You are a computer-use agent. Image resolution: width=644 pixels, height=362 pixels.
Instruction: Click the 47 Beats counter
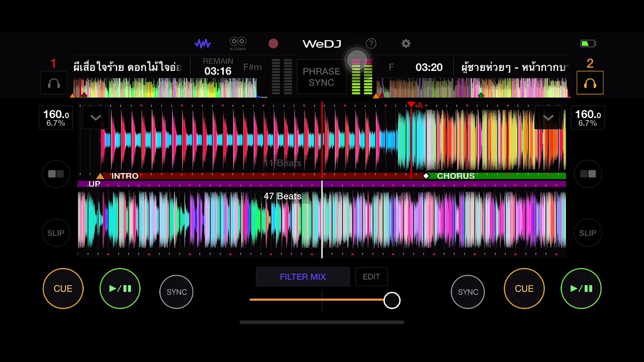[283, 196]
